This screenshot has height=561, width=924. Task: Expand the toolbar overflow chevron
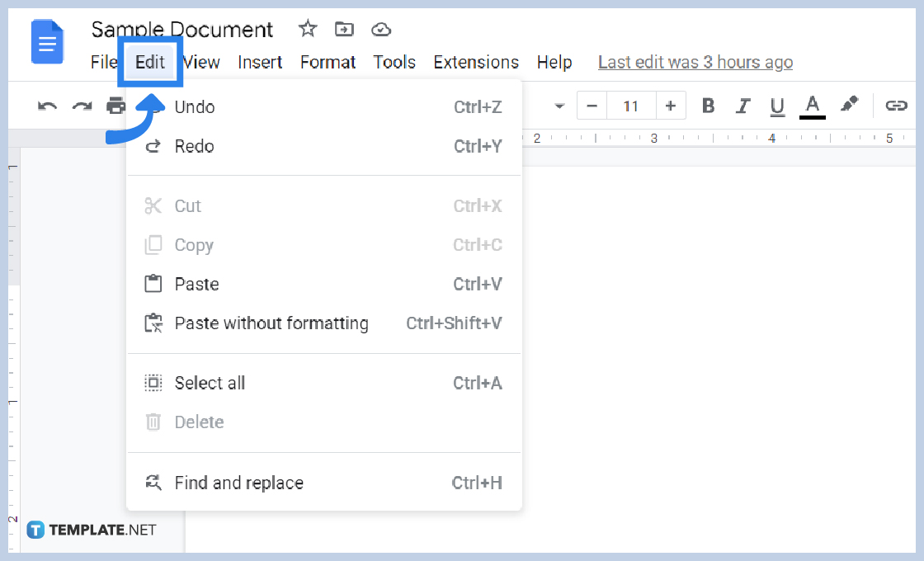coord(559,106)
